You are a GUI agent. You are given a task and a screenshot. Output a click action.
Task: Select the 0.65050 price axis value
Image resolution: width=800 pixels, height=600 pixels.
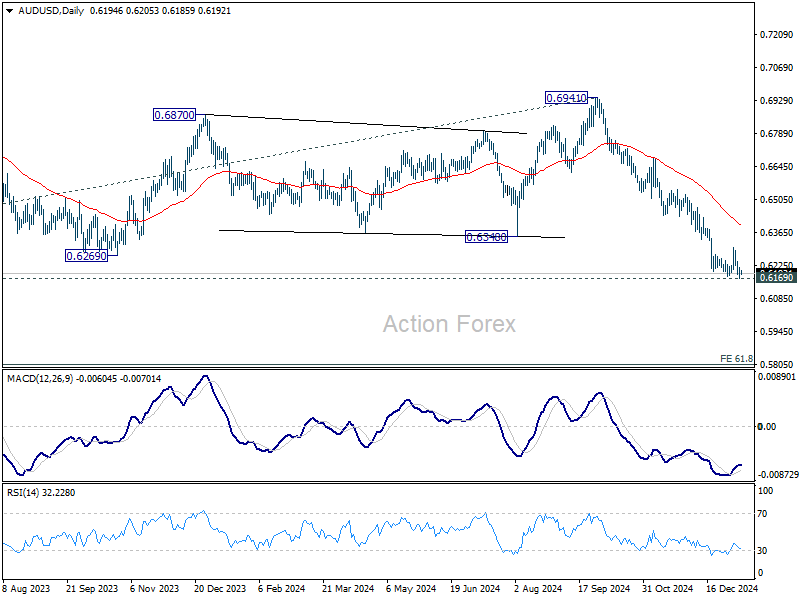tap(777, 199)
